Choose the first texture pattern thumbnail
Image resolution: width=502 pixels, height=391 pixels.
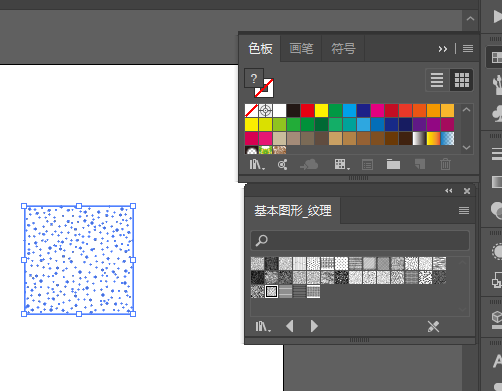pos(257,263)
